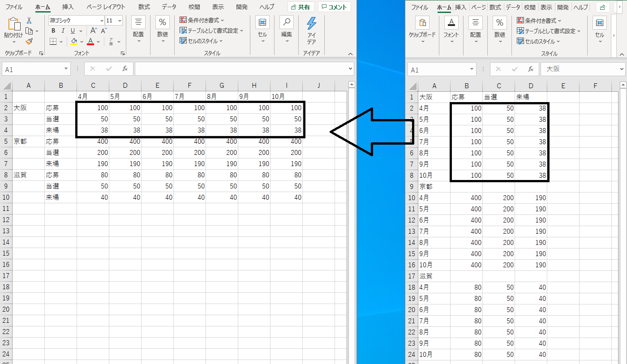
Task: Select row 17 header in left sheet
Action: [x=6, y=276]
